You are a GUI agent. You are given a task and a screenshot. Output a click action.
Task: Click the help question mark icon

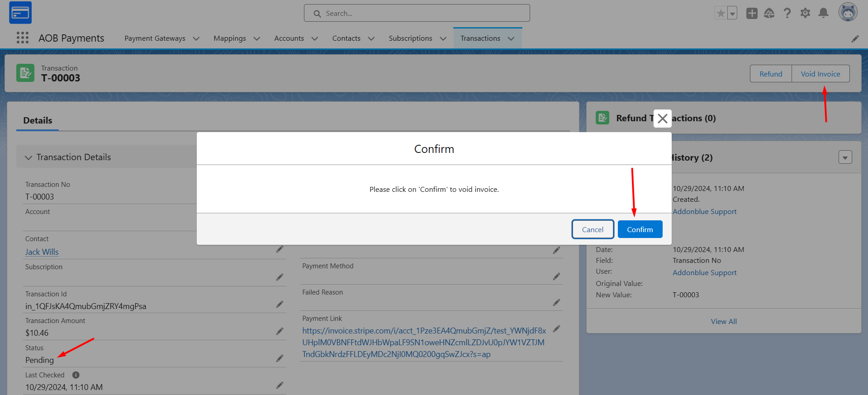787,13
